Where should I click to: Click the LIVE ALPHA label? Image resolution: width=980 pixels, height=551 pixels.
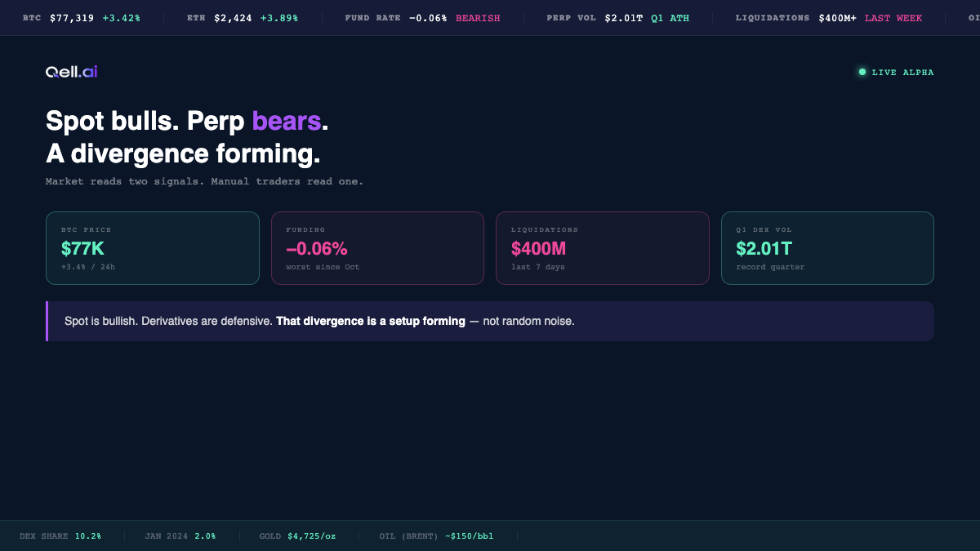pyautogui.click(x=902, y=73)
